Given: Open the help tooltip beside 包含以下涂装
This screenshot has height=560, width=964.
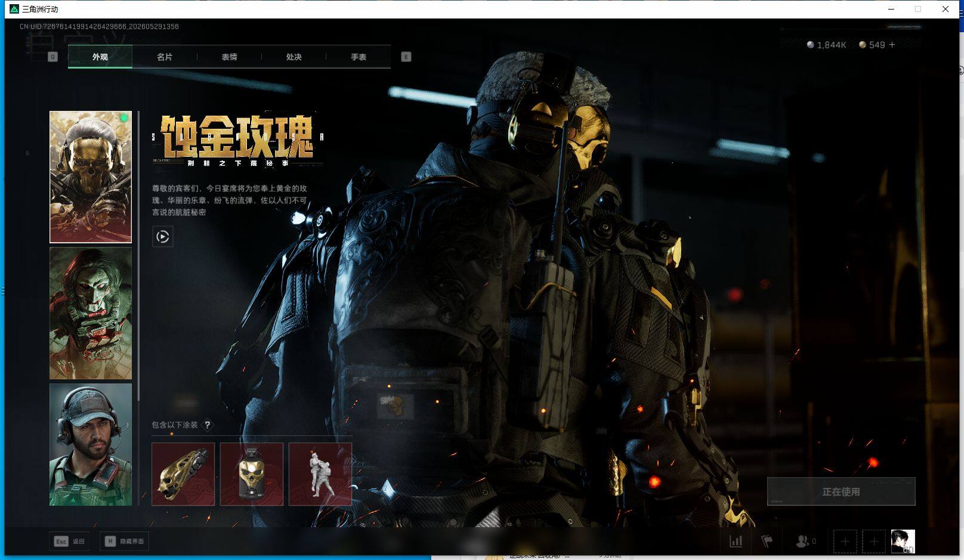Looking at the screenshot, I should pyautogui.click(x=208, y=425).
